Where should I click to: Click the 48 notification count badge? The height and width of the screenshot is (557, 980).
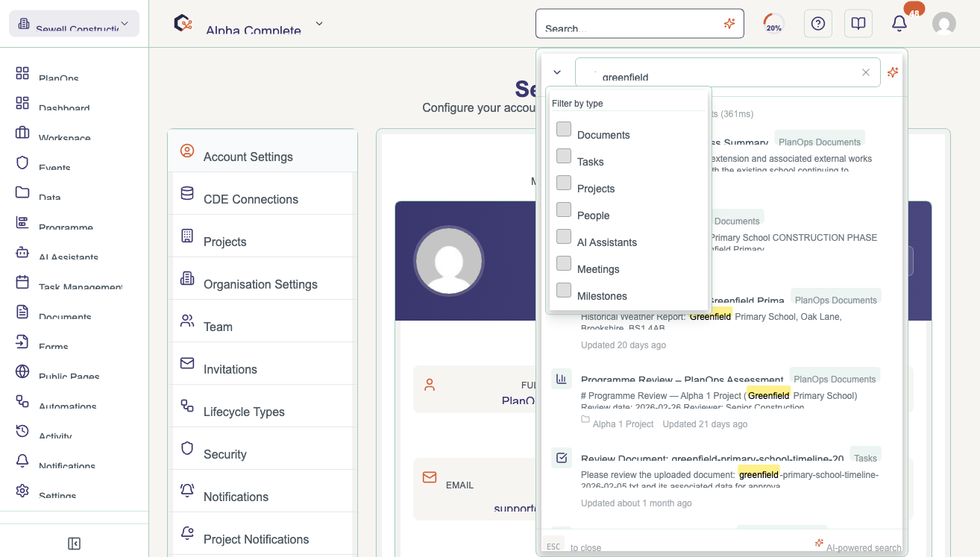tap(914, 10)
